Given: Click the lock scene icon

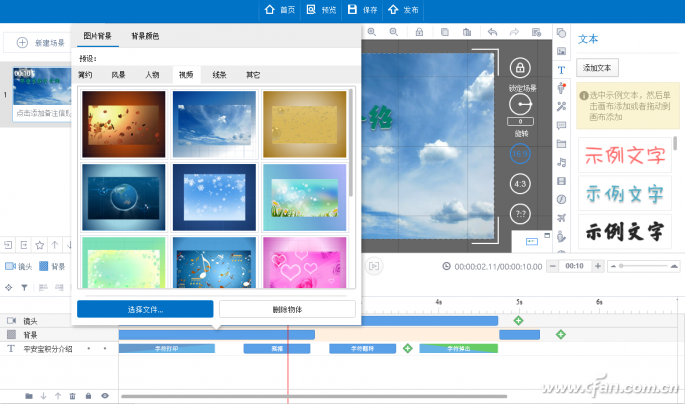Looking at the screenshot, I should coord(519,68).
